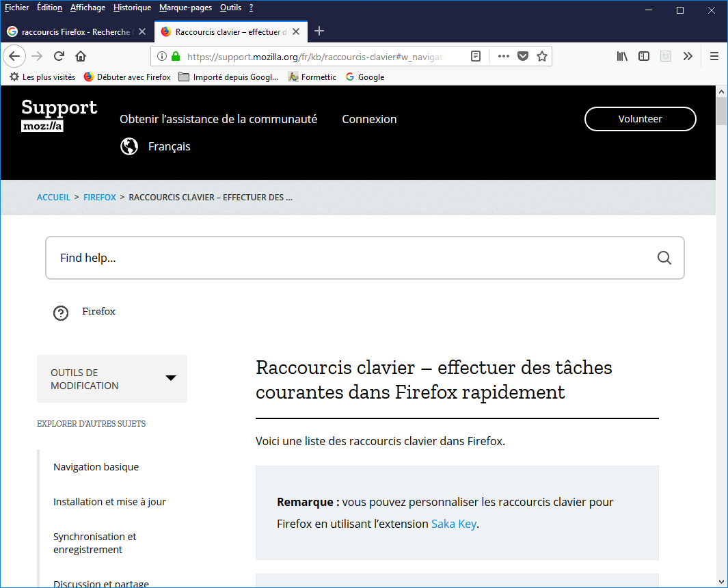Image resolution: width=728 pixels, height=588 pixels.
Task: Click the greyed extension icon in toolbar
Action: [x=666, y=56]
